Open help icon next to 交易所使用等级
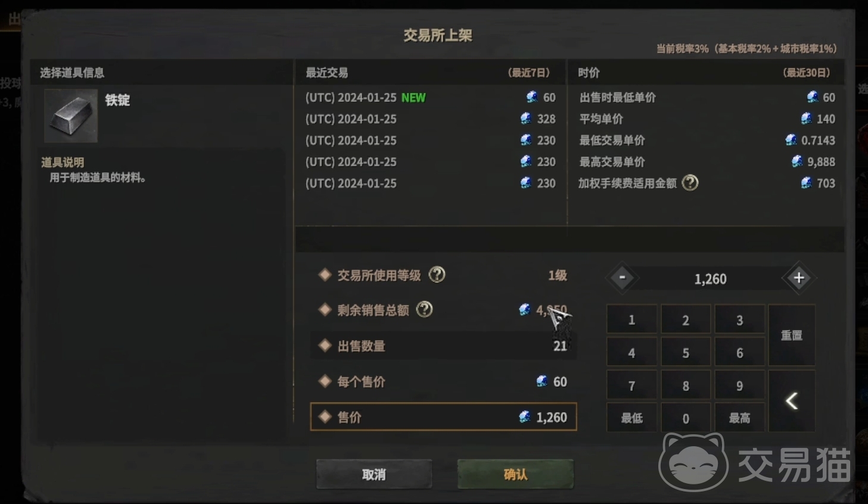This screenshot has width=868, height=504. 437,275
